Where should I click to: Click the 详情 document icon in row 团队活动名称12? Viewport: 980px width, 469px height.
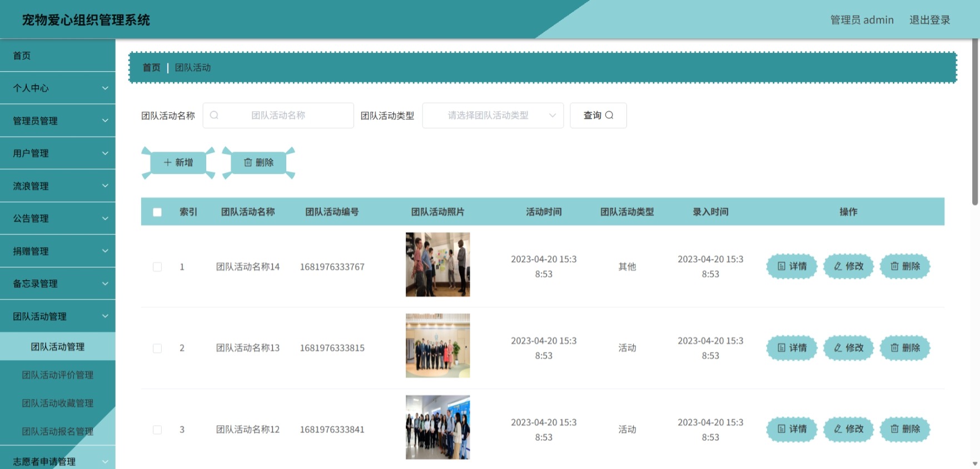coord(782,429)
